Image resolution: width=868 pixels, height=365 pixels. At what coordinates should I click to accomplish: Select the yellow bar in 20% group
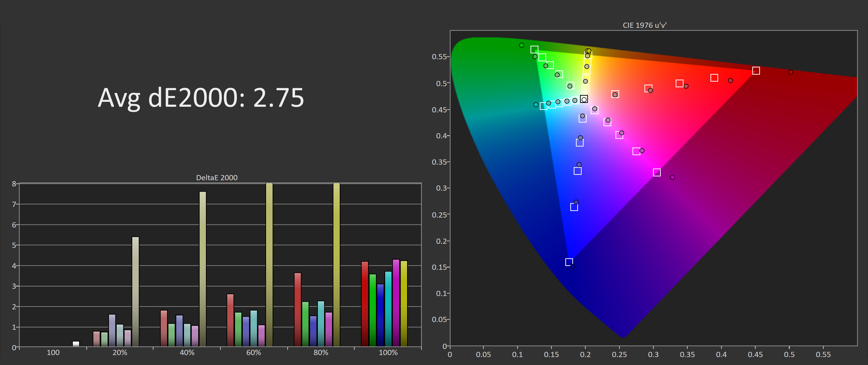[135, 292]
